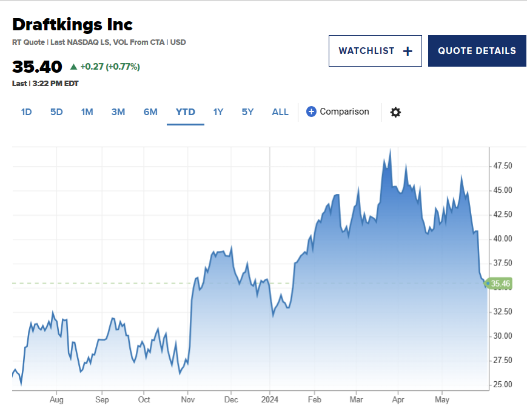The image size is (527, 420).
Task: Click the Aug x-axis label
Action: tap(56, 400)
